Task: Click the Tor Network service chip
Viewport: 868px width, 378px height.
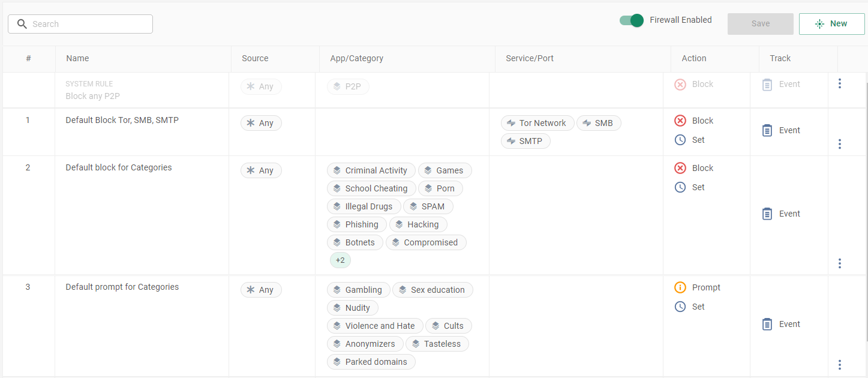Action: pyautogui.click(x=537, y=123)
